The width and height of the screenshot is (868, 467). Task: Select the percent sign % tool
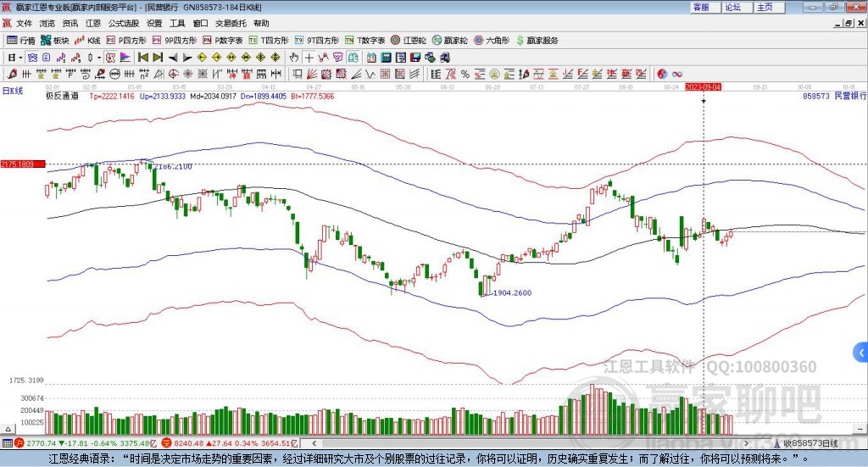[x=465, y=74]
